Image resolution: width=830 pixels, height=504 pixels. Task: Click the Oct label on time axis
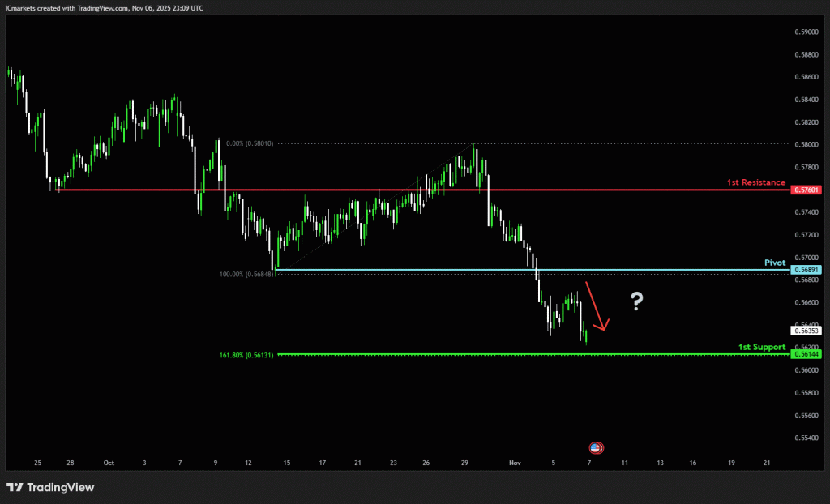(109, 463)
